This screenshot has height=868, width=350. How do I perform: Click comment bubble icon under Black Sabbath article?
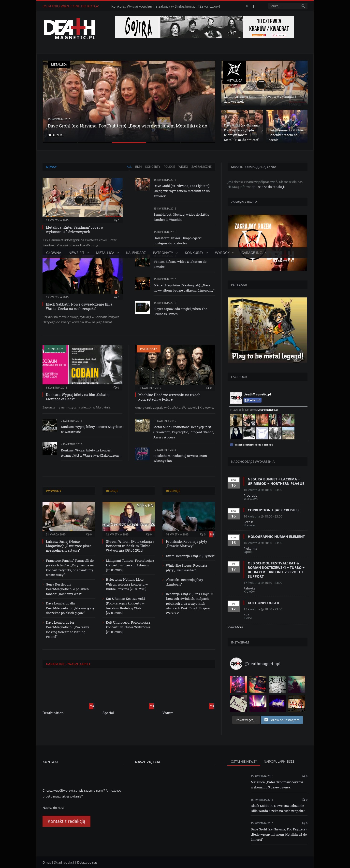115,297
